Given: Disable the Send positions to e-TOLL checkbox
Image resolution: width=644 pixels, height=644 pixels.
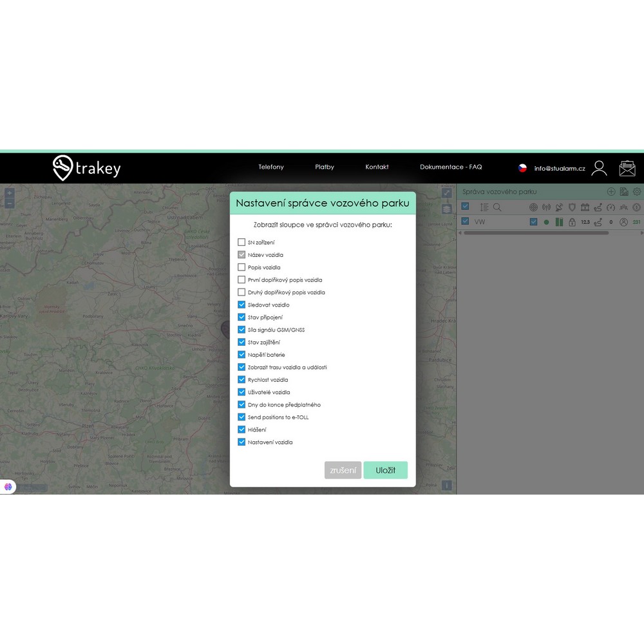Looking at the screenshot, I should 241,417.
